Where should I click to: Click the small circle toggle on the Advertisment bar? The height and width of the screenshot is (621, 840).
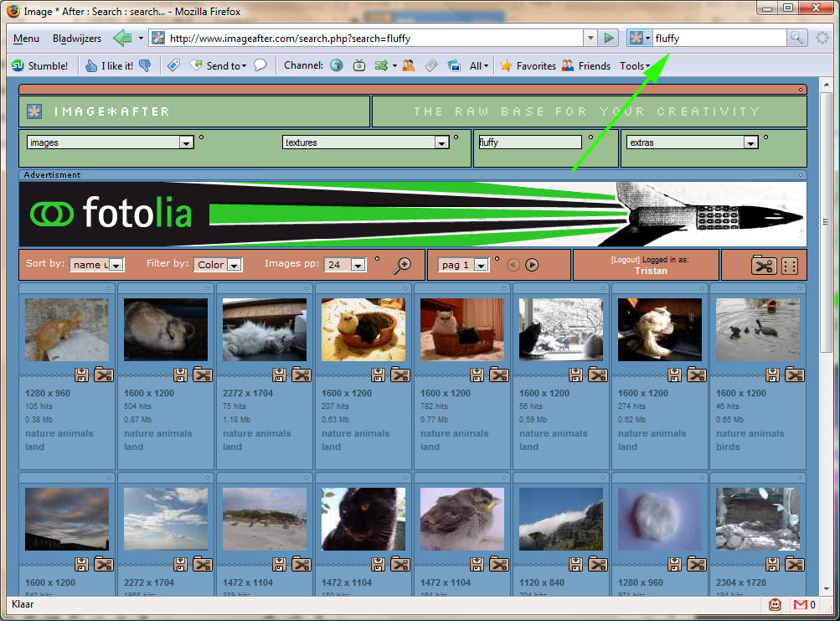coord(801,175)
